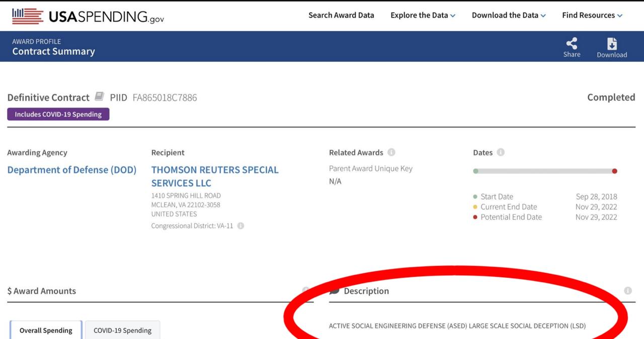Click Current End Date value Nov 29, 2022
Image resolution: width=644 pixels, height=339 pixels.
(596, 207)
